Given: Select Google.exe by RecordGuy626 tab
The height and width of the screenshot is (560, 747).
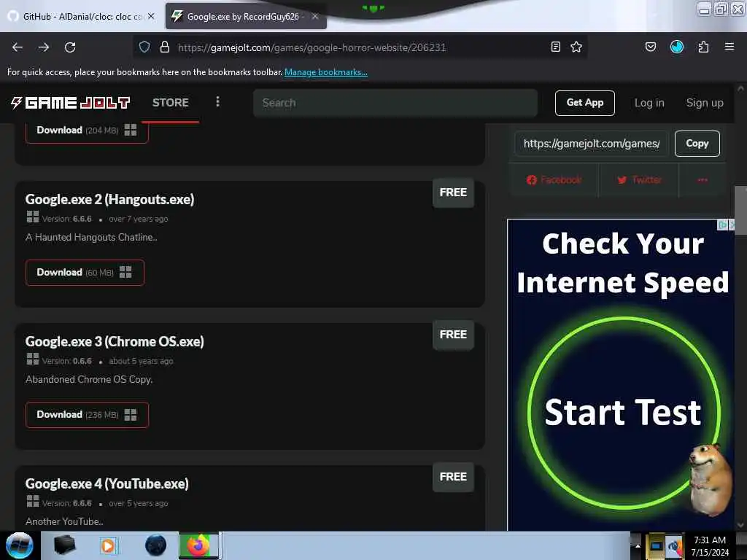Looking at the screenshot, I should (x=246, y=16).
